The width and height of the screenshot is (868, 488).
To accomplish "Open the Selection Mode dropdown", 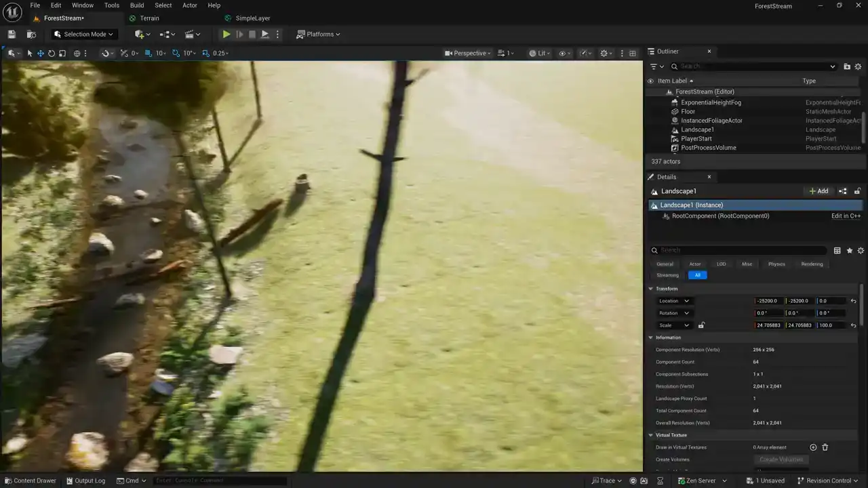I will (x=83, y=35).
